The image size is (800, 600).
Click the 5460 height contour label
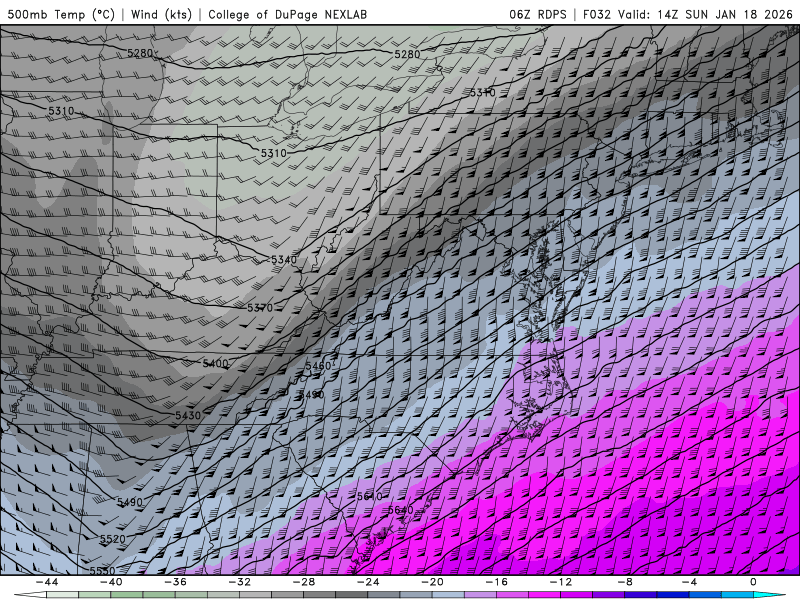click(x=319, y=366)
